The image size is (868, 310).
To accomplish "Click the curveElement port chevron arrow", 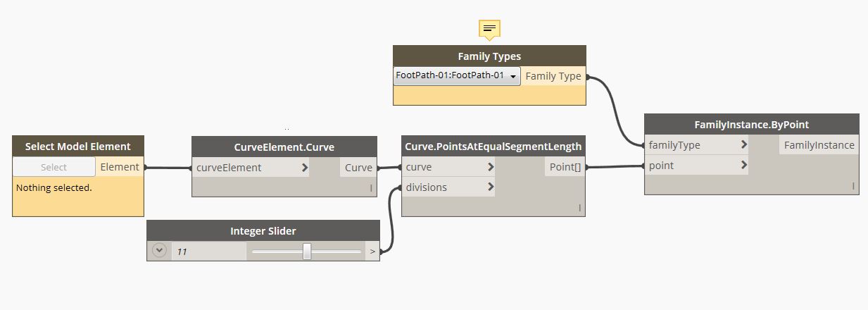I will (304, 168).
